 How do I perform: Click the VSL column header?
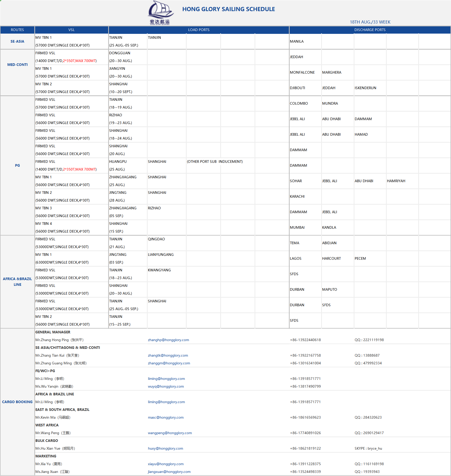coord(72,30)
